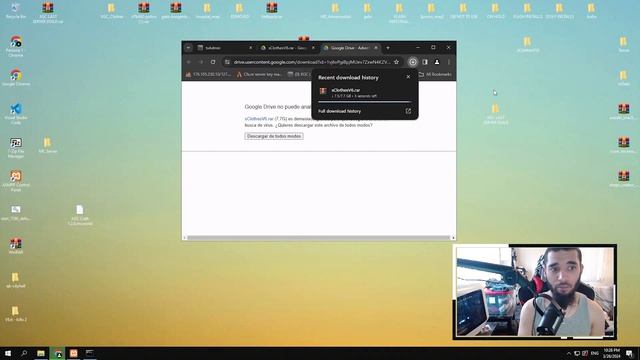
Task: Click the ENG language indicator
Action: coord(595,353)
